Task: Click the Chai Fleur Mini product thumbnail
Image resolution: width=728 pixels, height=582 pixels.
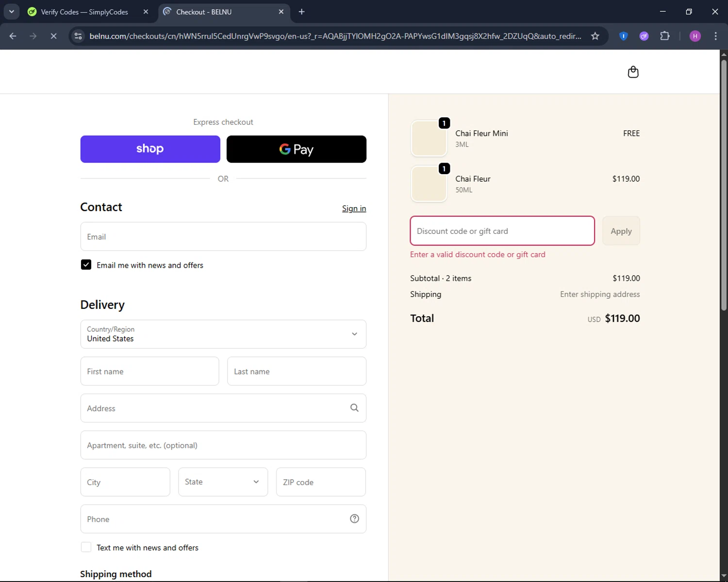Action: 429,139
